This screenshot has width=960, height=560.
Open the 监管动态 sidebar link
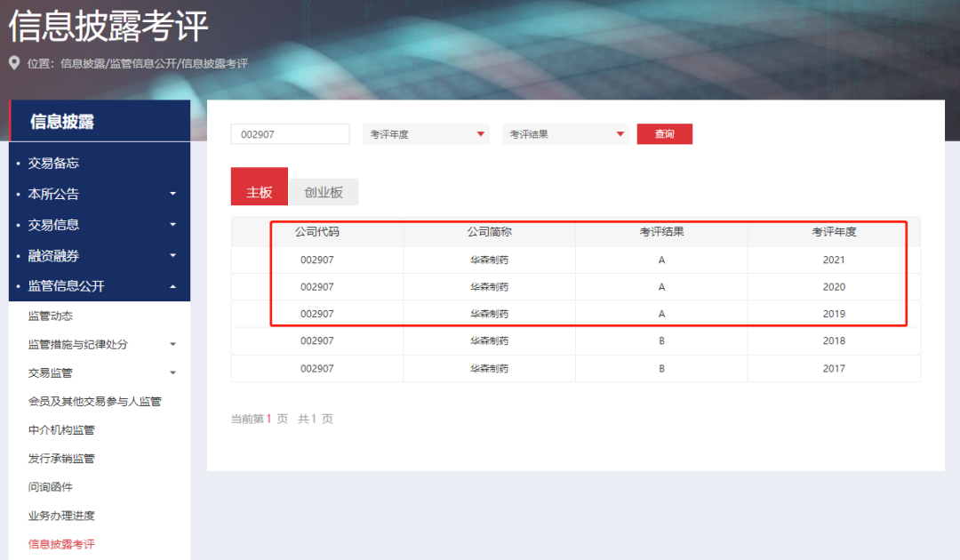click(51, 316)
